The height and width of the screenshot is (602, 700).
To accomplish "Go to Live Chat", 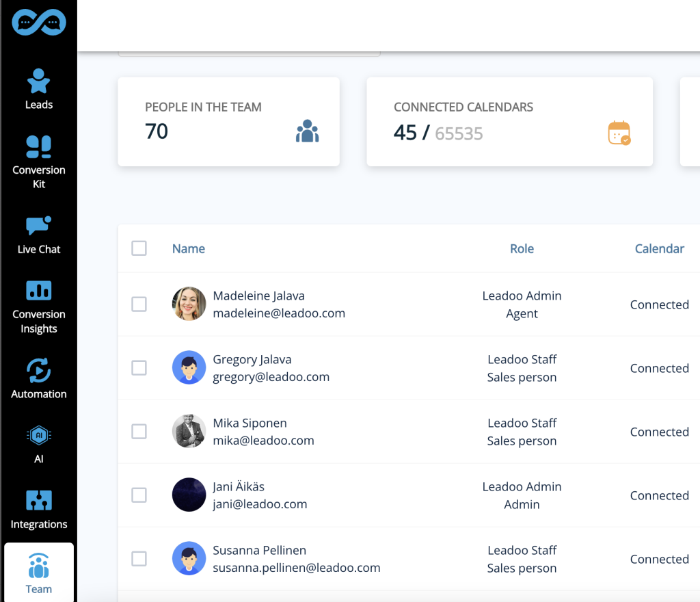I will click(39, 235).
